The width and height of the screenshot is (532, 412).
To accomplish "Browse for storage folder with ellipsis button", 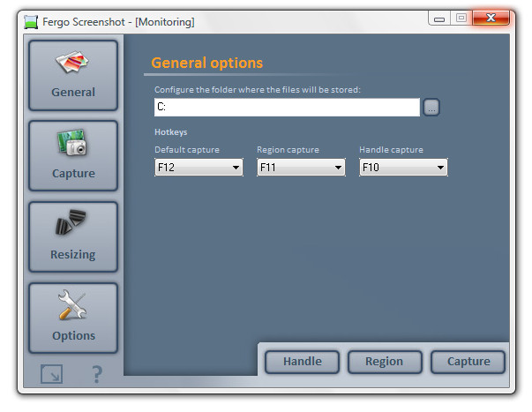I will (x=431, y=108).
